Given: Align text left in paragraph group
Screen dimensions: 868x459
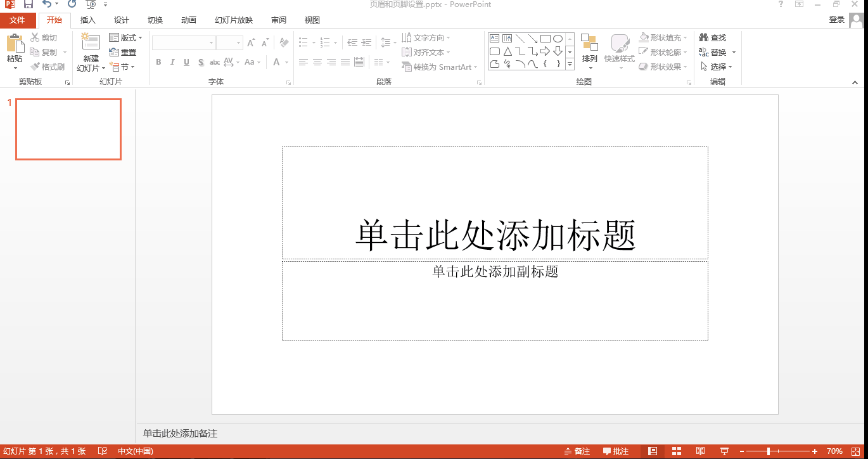Looking at the screenshot, I should coord(303,62).
